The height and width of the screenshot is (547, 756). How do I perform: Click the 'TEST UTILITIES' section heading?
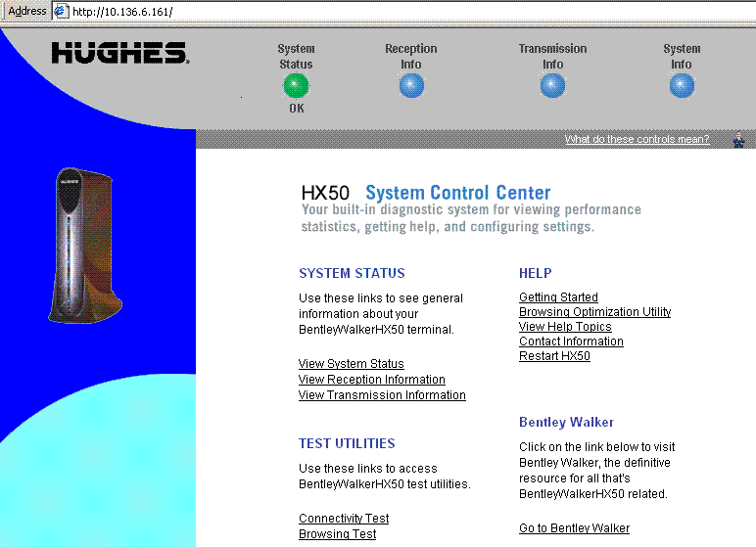(x=347, y=443)
